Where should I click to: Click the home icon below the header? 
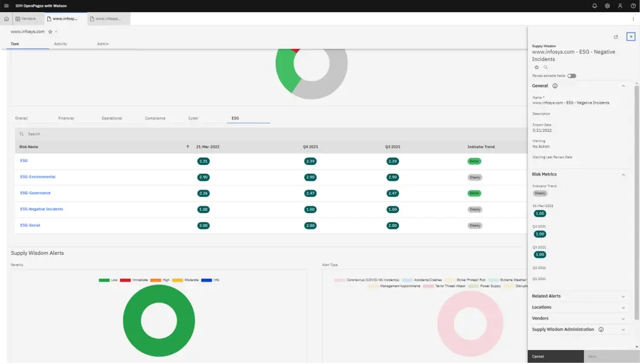click(5, 18)
